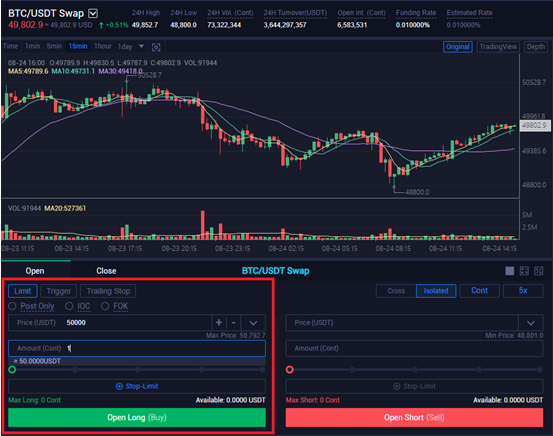Select the single-panel layout icon

click(x=509, y=271)
